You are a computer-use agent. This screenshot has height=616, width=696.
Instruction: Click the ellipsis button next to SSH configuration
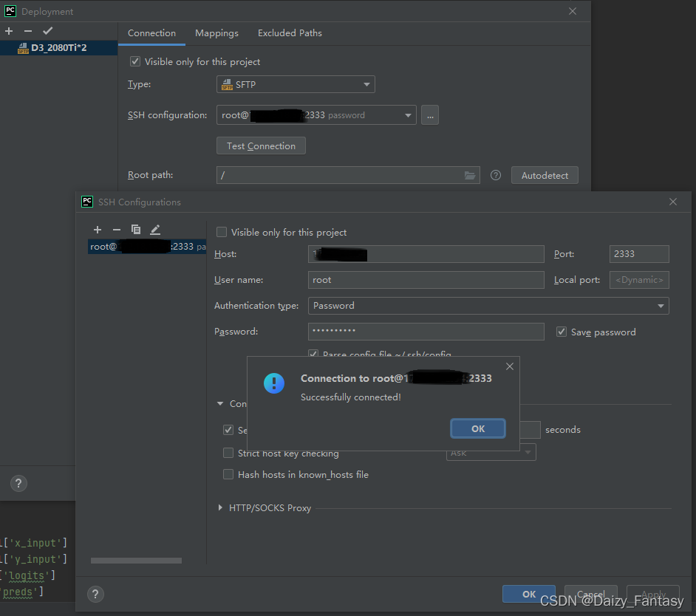click(x=430, y=115)
